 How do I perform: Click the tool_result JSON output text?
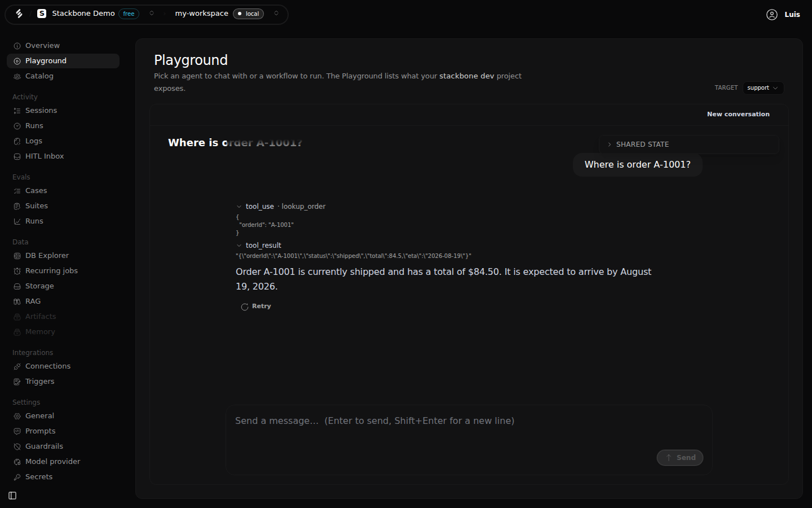coord(354,256)
